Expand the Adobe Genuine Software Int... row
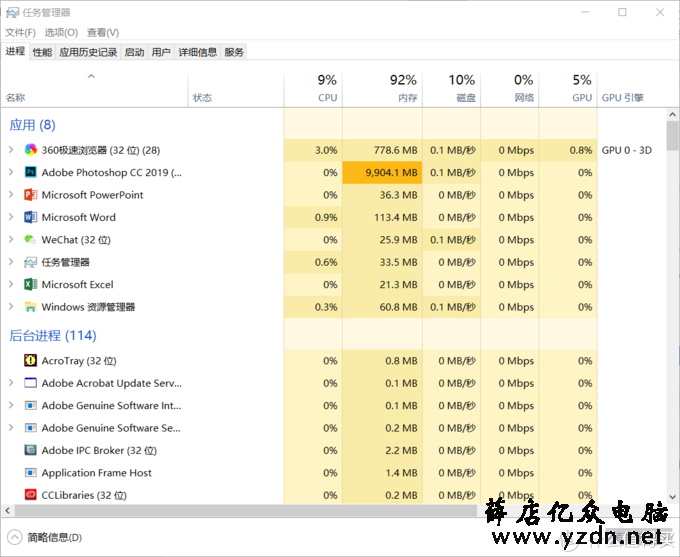This screenshot has width=680, height=557. click(x=11, y=406)
